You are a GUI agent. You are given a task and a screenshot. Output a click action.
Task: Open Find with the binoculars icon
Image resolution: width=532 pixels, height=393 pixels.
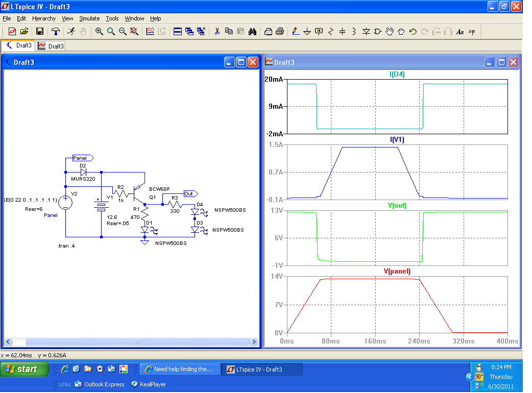(x=252, y=32)
